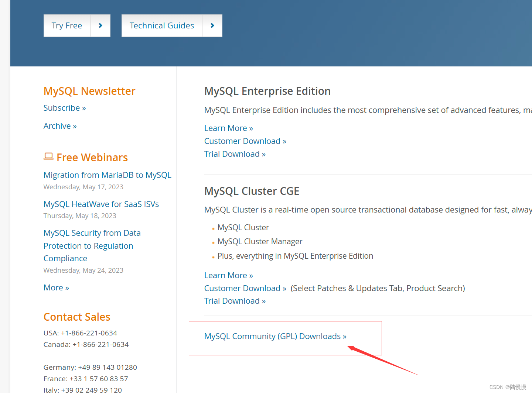The image size is (532, 393).
Task: Click Customer Download under MySQL Cluster CGE
Action: click(x=245, y=288)
